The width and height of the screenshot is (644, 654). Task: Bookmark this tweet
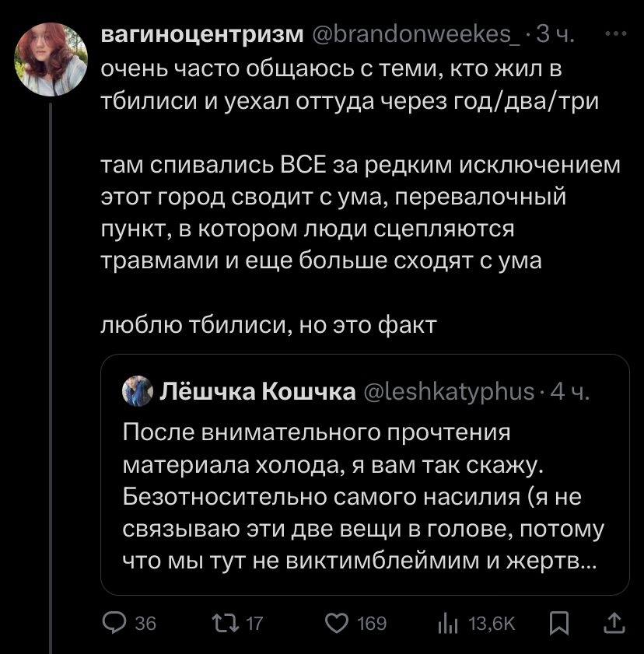pyautogui.click(x=558, y=622)
